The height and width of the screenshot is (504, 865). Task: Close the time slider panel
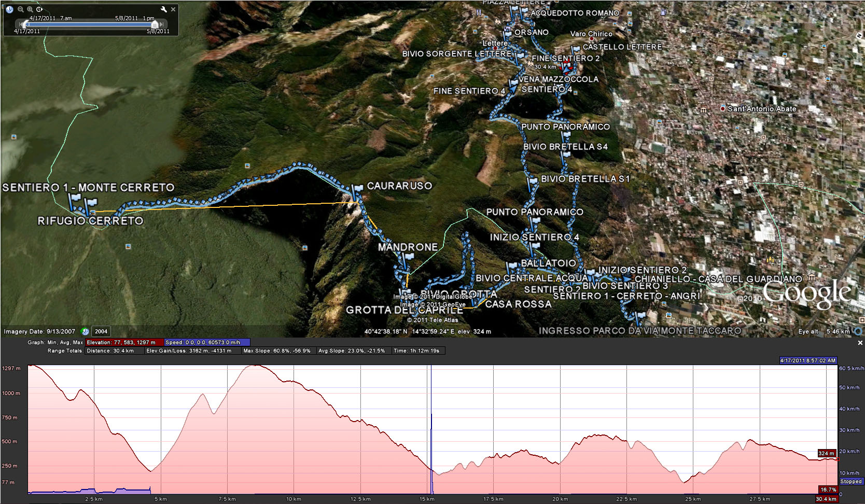coord(173,9)
